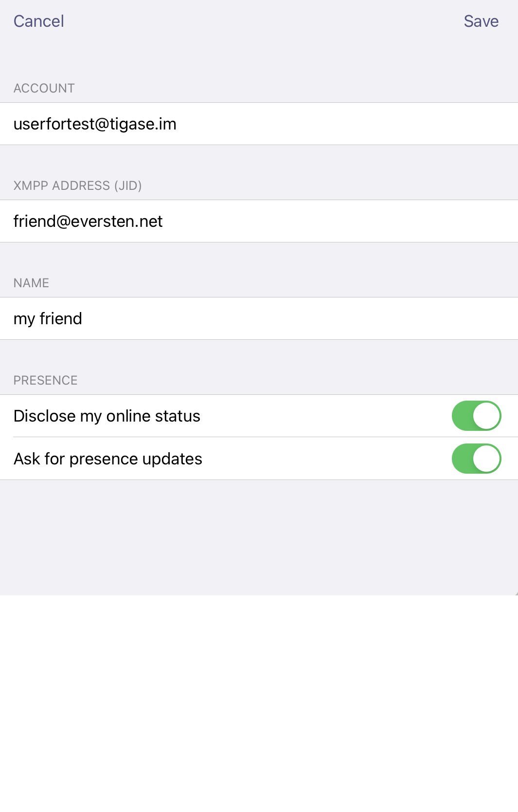Select the userfortest@tigase.im account row
The height and width of the screenshot is (812, 518).
coord(259,124)
